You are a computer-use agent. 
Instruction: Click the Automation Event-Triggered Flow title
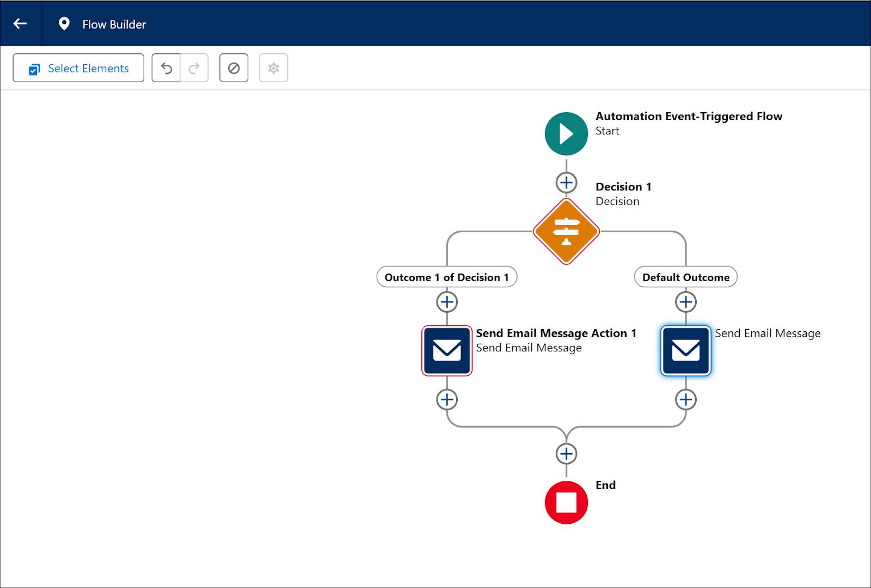pyautogui.click(x=689, y=116)
